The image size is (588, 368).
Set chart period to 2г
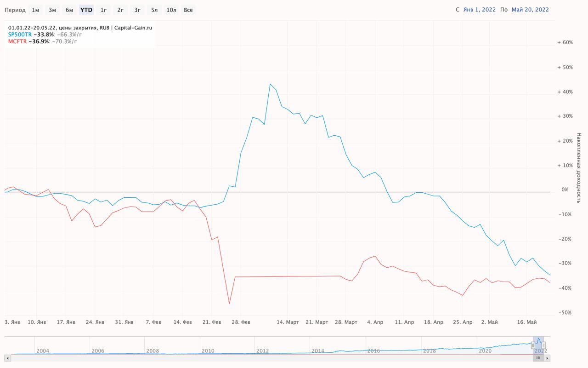click(x=120, y=10)
